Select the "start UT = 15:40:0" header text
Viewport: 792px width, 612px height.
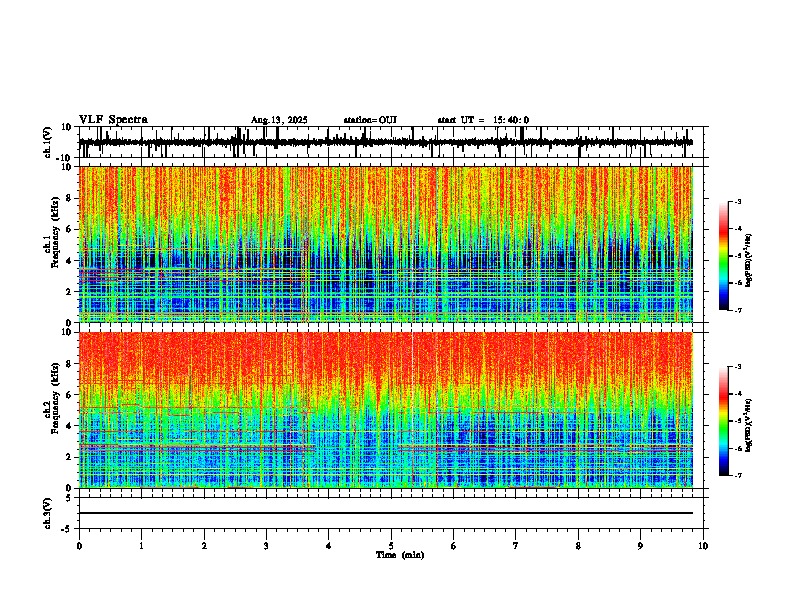[x=483, y=120]
